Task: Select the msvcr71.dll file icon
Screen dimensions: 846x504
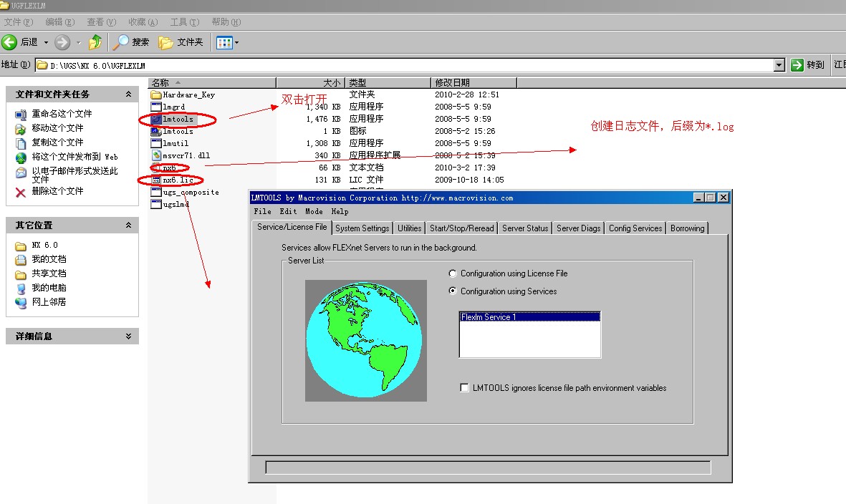Action: tap(156, 155)
